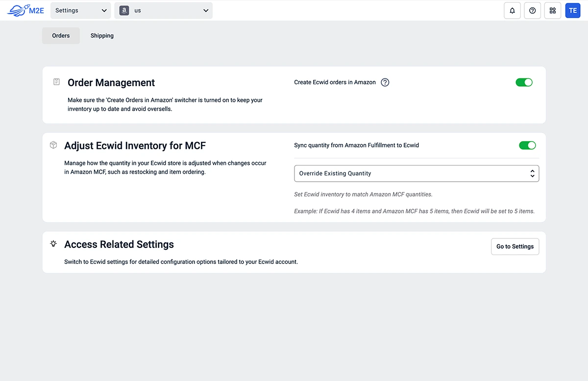Turn off Sync quantity from Amazon Fulfillment toggle
The height and width of the screenshot is (381, 588).
pos(527,145)
